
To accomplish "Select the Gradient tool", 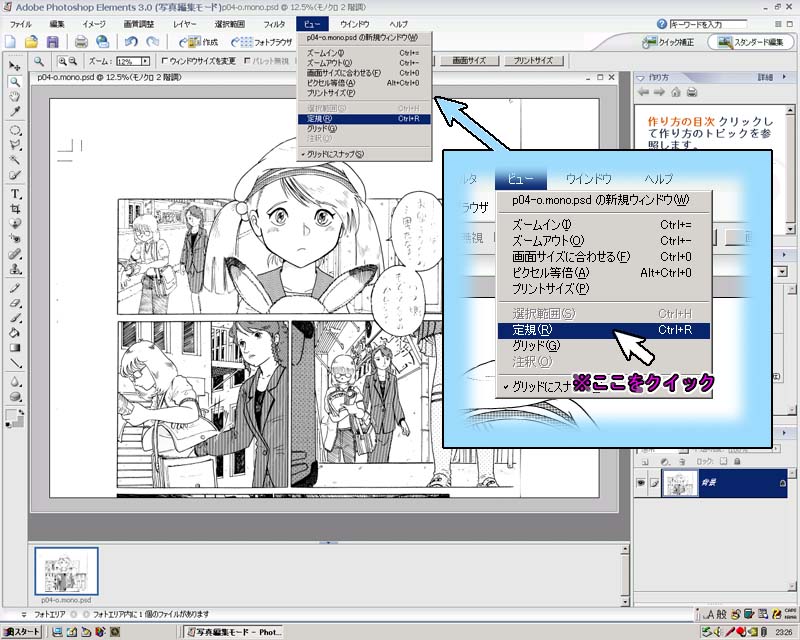I will [15, 348].
